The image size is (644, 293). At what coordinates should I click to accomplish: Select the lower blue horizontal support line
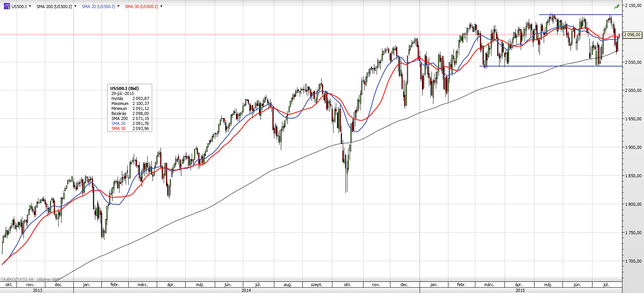click(x=551, y=66)
